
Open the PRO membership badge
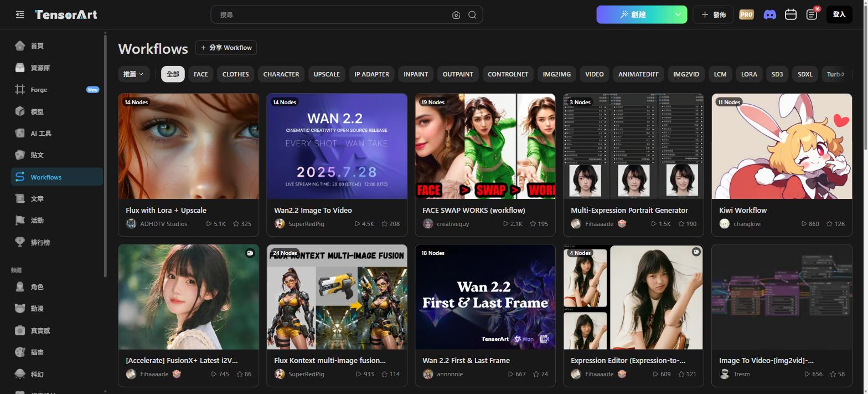[x=746, y=14]
